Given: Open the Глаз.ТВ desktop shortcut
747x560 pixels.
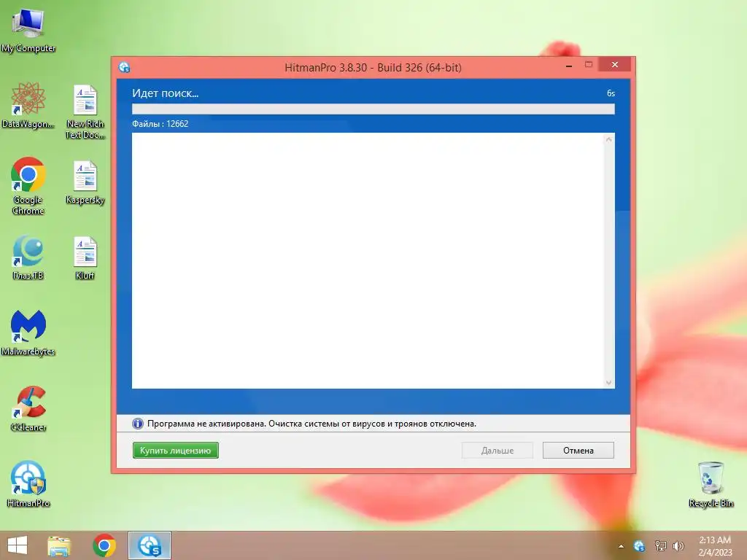Looking at the screenshot, I should pos(28,257).
